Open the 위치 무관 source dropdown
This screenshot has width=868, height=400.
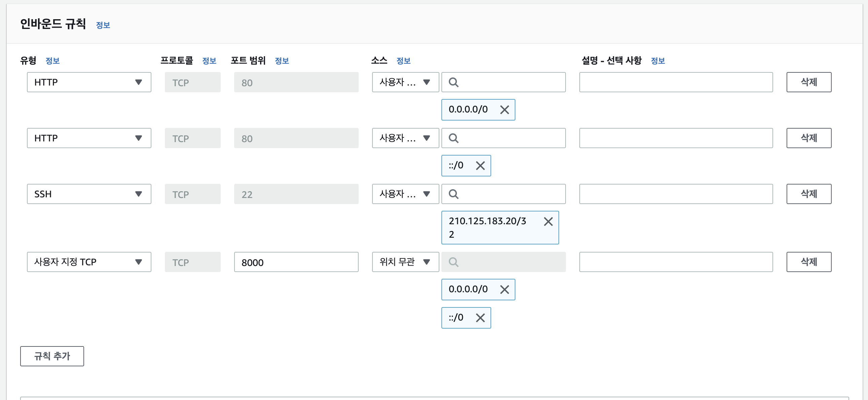405,262
